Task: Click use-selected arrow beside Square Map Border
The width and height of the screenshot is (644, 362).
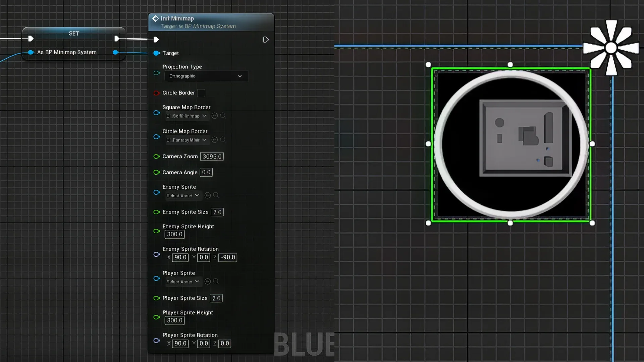Action: (x=215, y=116)
